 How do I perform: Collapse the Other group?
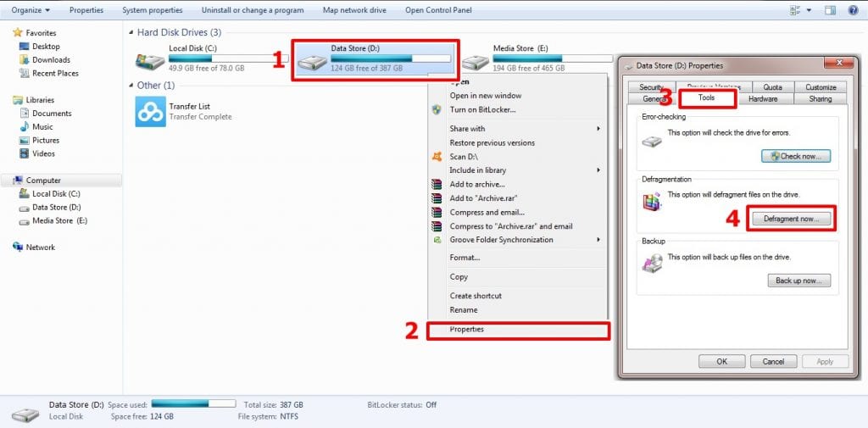pyautogui.click(x=131, y=86)
